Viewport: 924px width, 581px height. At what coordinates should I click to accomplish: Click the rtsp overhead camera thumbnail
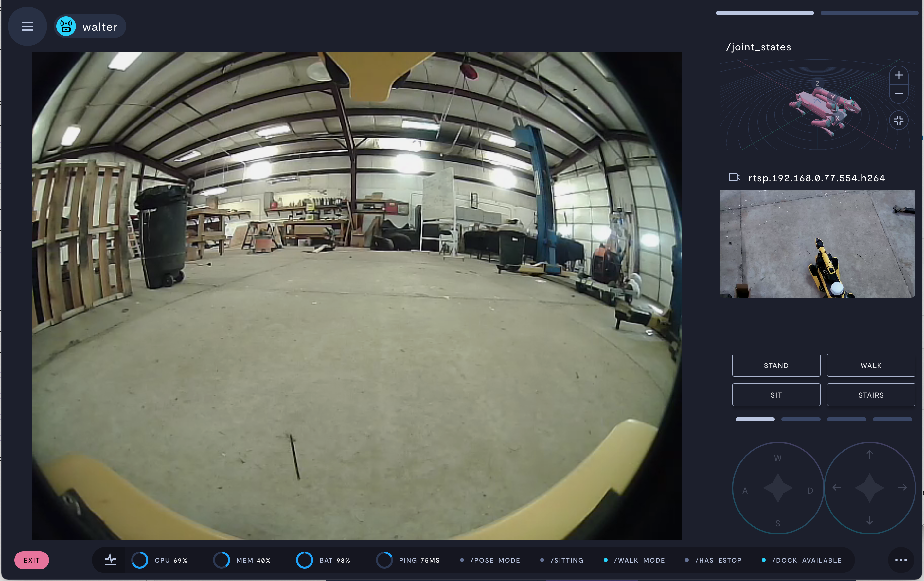[x=817, y=243]
